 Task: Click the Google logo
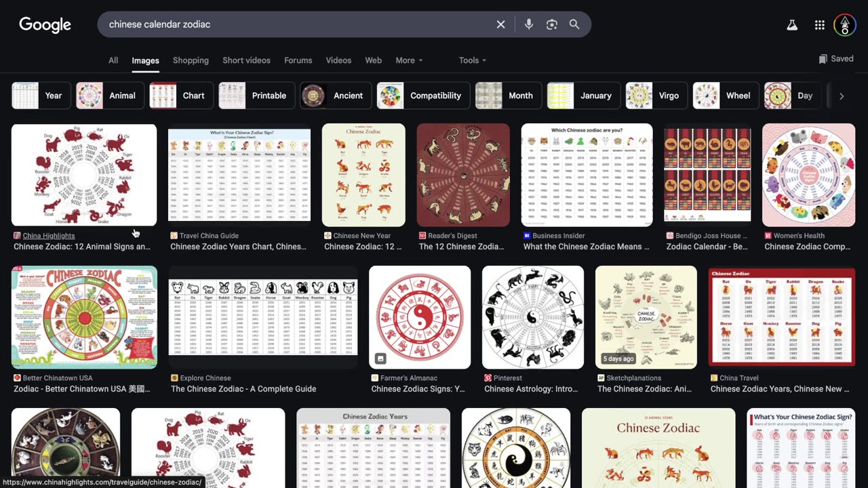[x=45, y=24]
